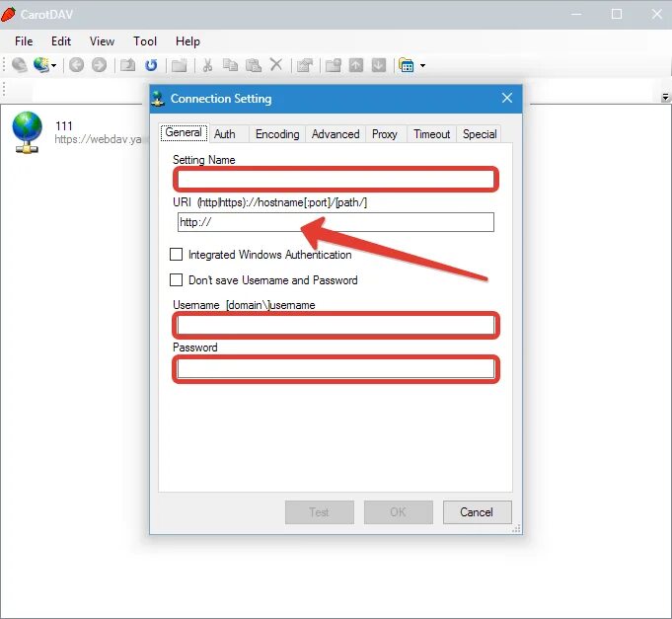Click the Connection Setting title bar icon
The height and width of the screenshot is (619, 672).
click(x=158, y=99)
